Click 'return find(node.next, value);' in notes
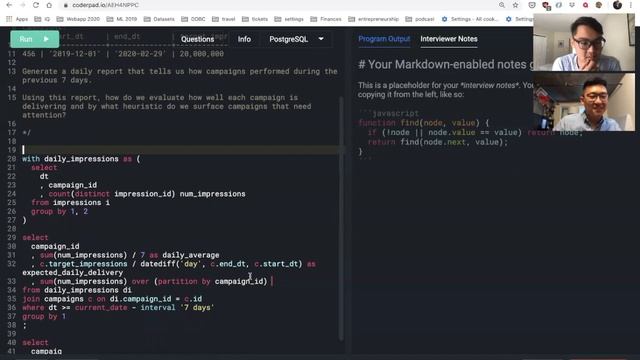This screenshot has width=640, height=360. 438,142
